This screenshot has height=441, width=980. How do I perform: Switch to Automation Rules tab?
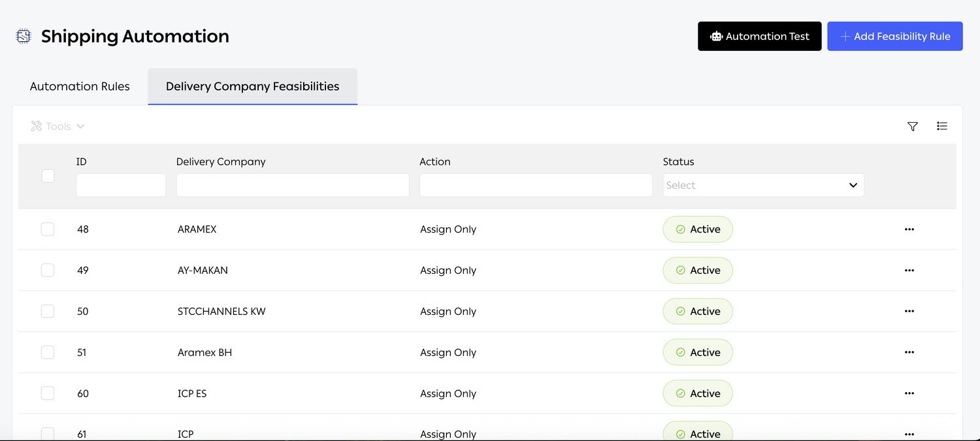click(80, 86)
